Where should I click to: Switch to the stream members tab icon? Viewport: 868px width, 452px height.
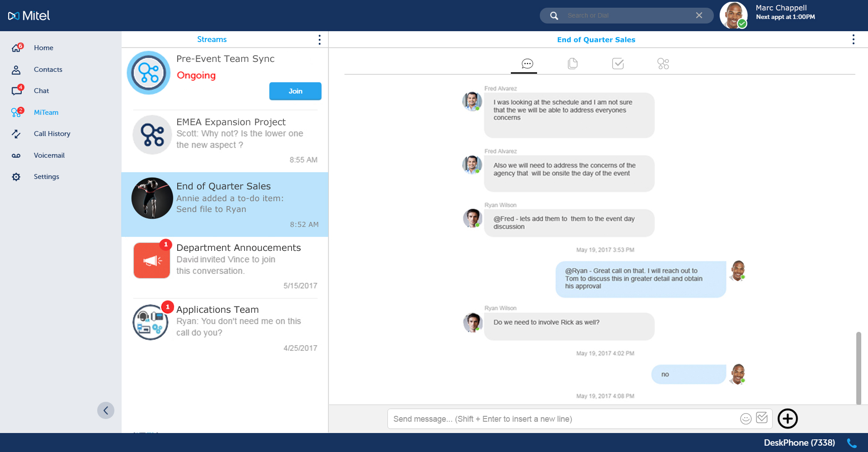[x=663, y=64]
